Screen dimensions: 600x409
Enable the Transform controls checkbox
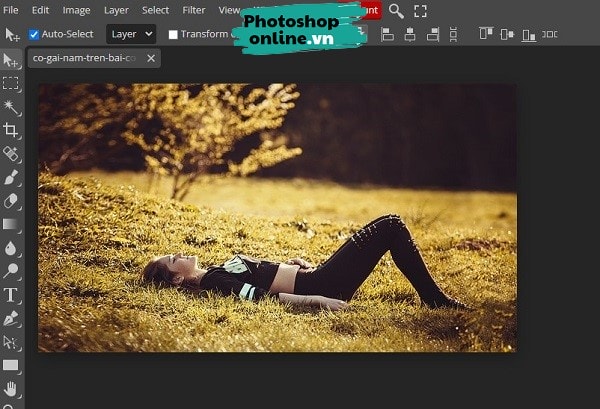pos(173,34)
